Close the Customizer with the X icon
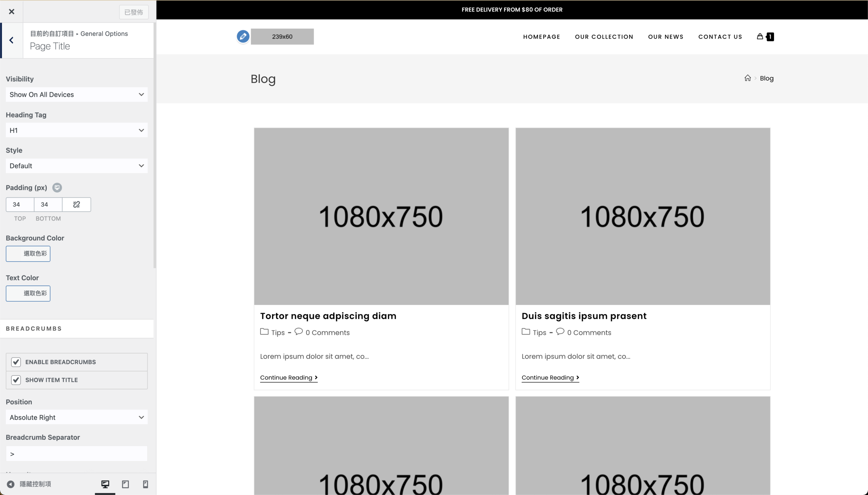 (x=12, y=12)
